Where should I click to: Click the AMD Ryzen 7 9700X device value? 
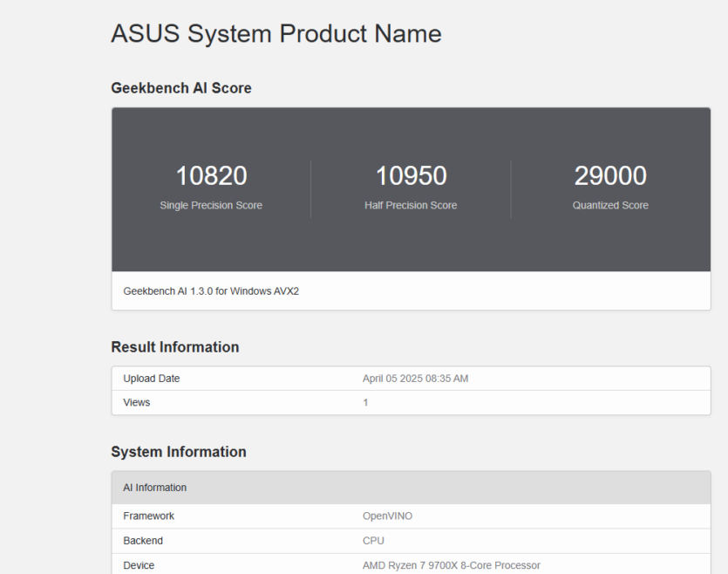pos(452,565)
